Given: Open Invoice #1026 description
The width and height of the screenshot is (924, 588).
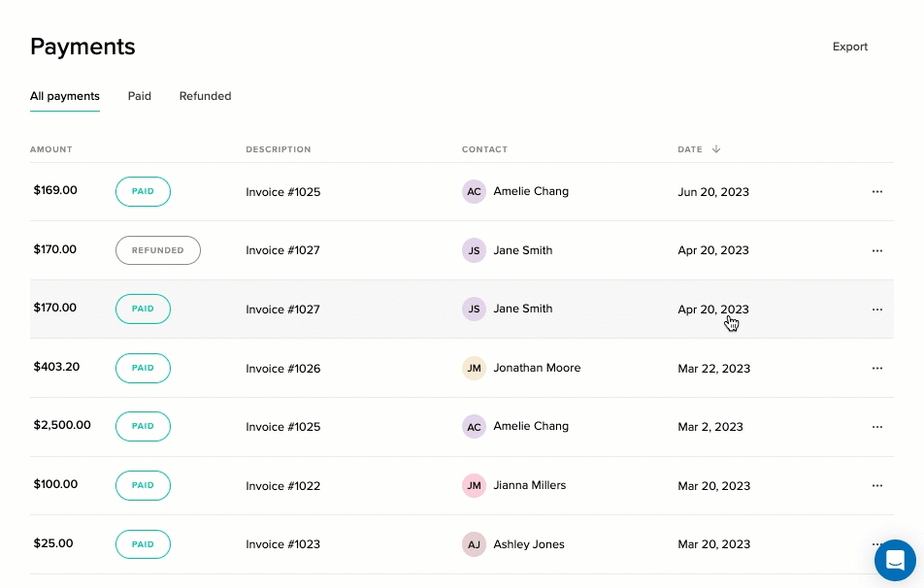Looking at the screenshot, I should click(282, 369).
